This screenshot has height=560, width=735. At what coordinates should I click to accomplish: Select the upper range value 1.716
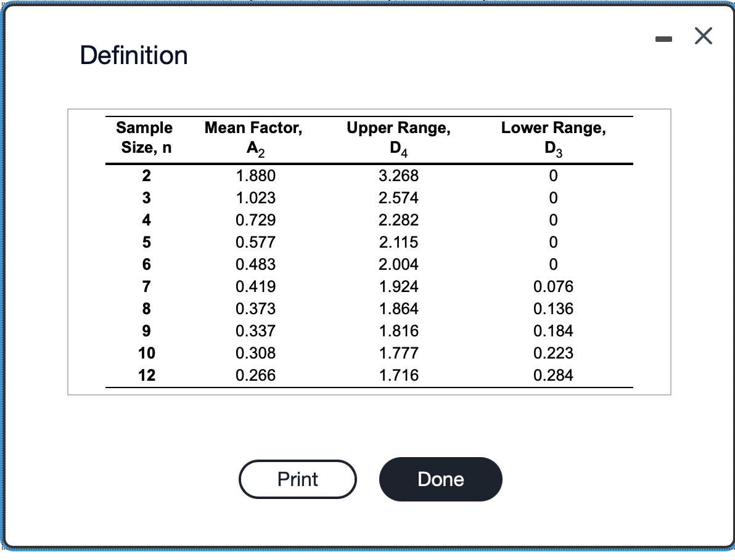[399, 375]
